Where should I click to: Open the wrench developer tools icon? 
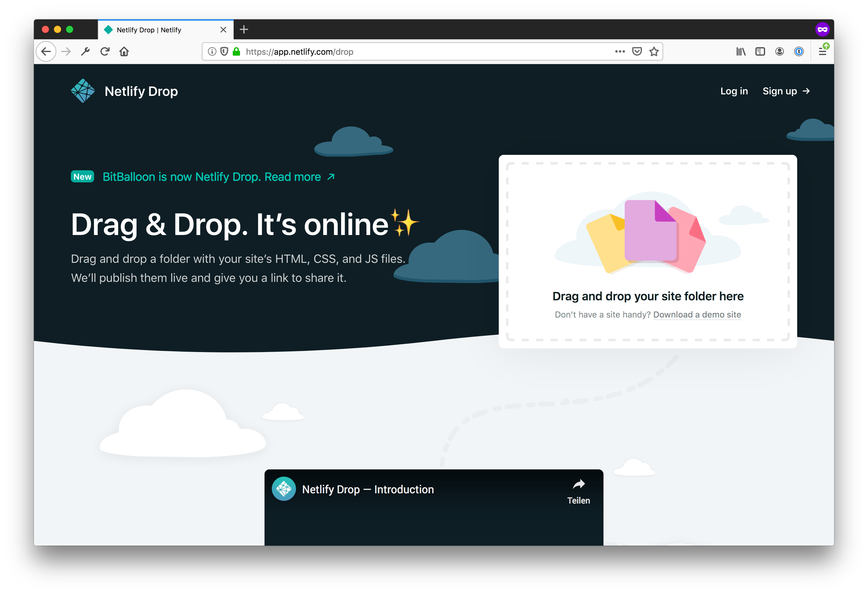pyautogui.click(x=85, y=51)
